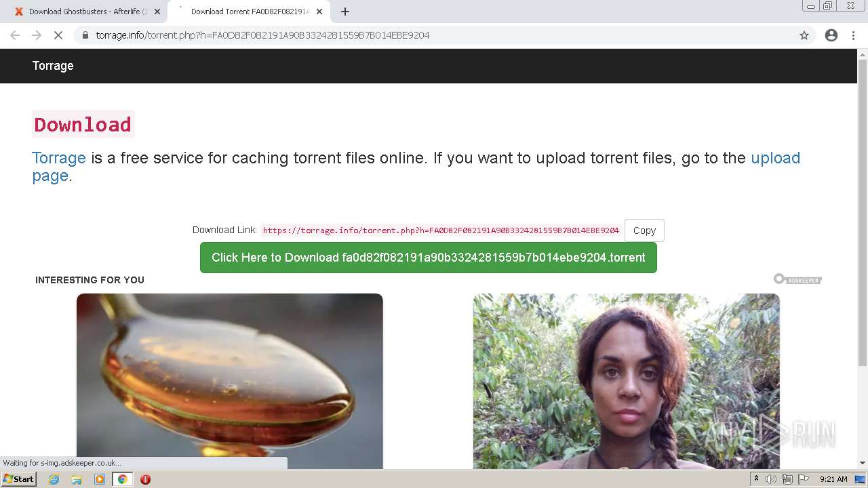Select the red download link URL text
This screenshot has height=488, width=868.
click(441, 230)
